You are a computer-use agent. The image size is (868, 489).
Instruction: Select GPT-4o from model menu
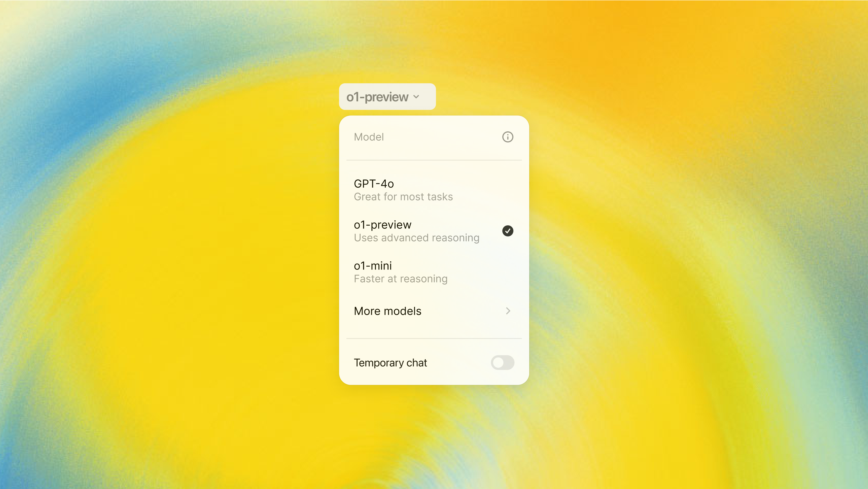(433, 189)
